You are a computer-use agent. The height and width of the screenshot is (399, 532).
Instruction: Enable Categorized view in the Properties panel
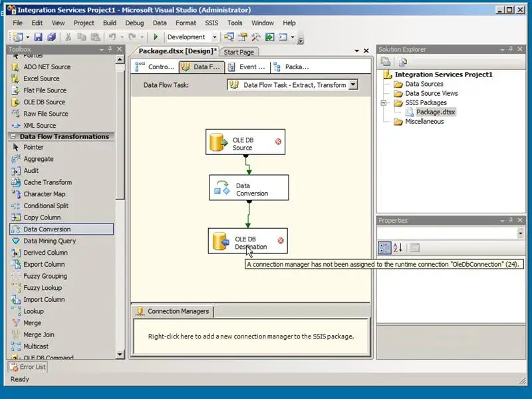(x=384, y=248)
